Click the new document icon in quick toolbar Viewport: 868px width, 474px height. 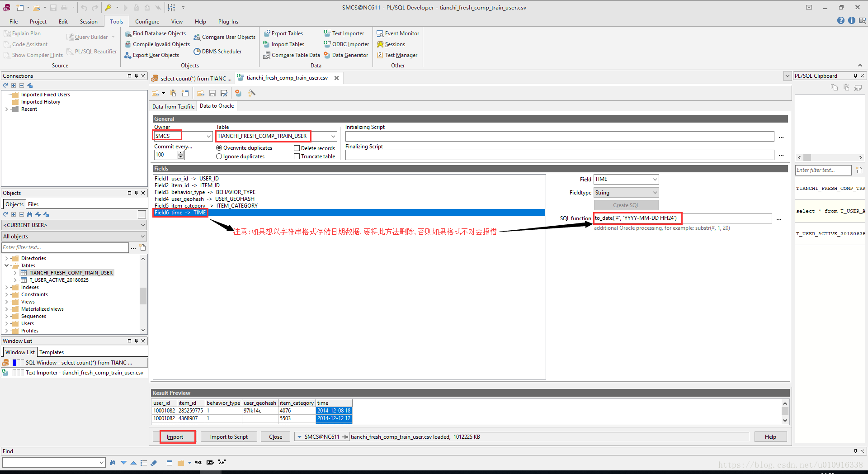(x=20, y=8)
